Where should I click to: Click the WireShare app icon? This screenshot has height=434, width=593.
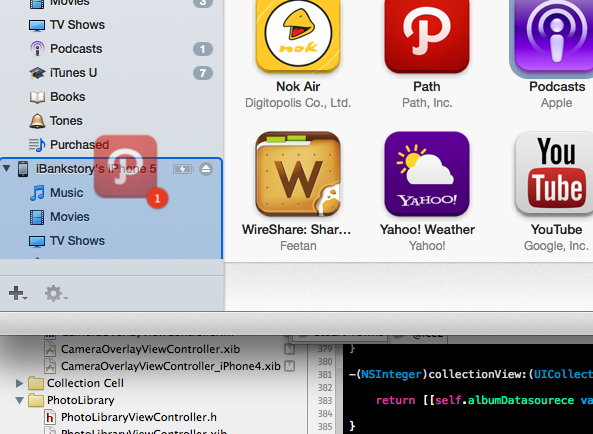(298, 174)
